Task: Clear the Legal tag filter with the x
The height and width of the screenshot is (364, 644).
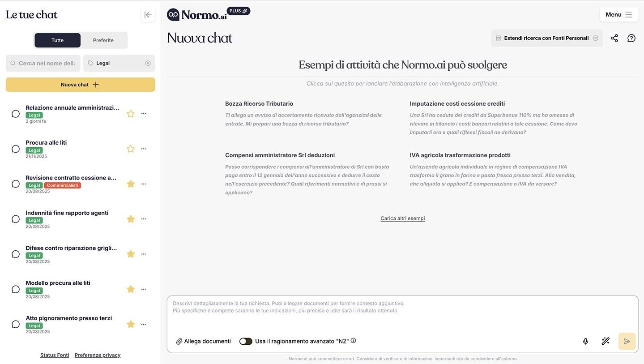Action: click(x=148, y=63)
